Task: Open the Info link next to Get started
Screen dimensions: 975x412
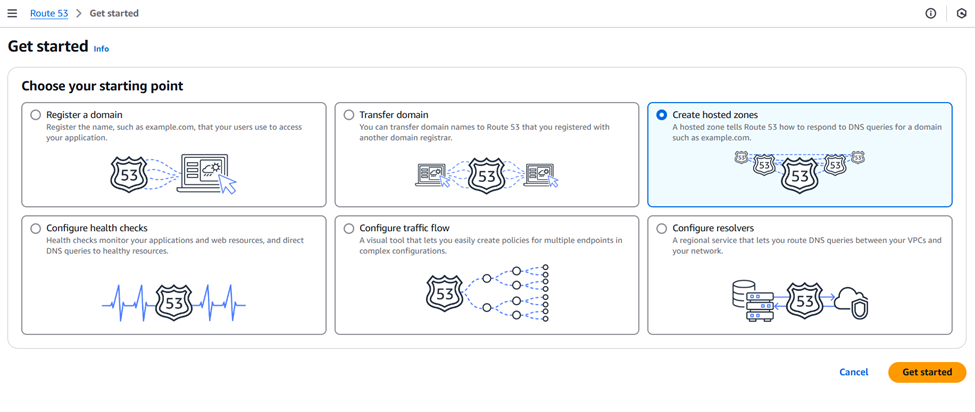Action: point(101,48)
